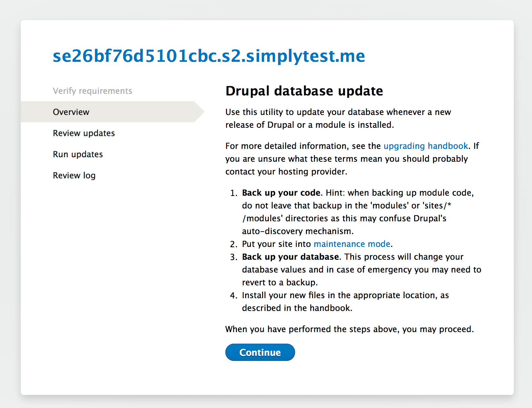This screenshot has height=408, width=532.
Task: Click the 'auto-discovery mechanism' text line
Action: pos(298,231)
